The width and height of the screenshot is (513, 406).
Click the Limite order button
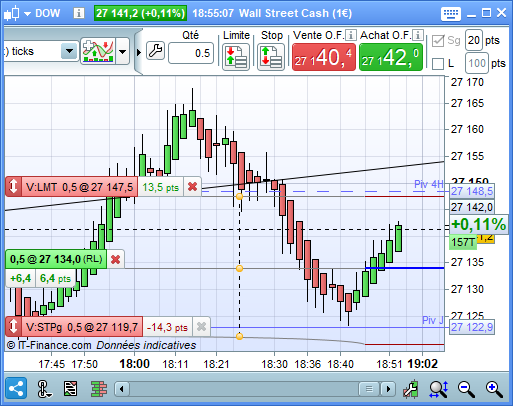pyautogui.click(x=236, y=57)
